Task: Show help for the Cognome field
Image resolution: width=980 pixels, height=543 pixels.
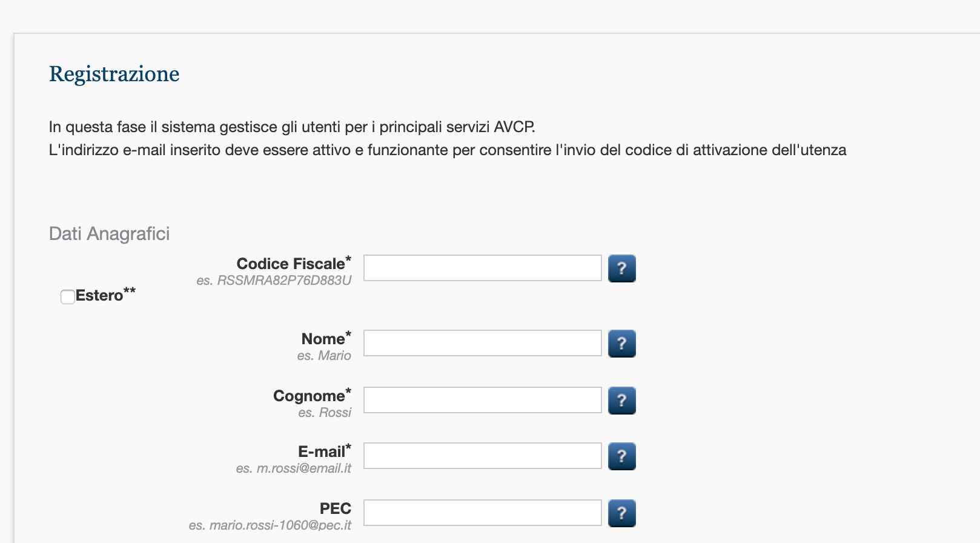Action: click(621, 401)
